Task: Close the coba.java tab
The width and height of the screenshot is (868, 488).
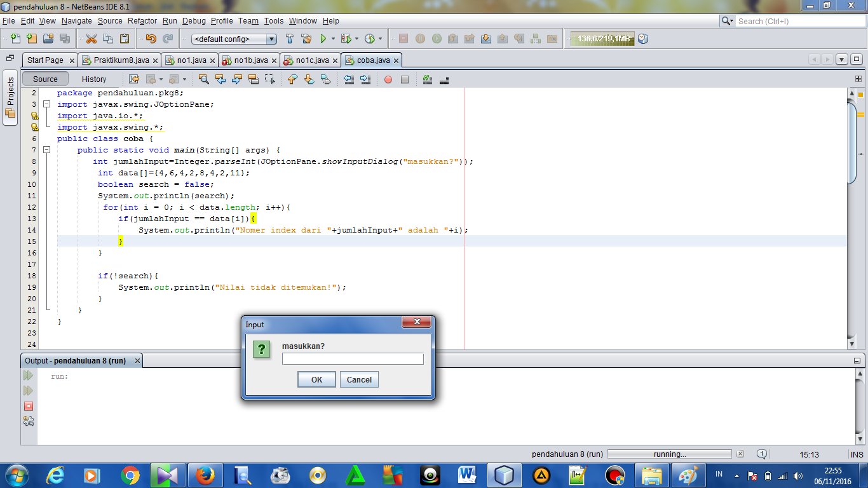Action: (x=396, y=61)
